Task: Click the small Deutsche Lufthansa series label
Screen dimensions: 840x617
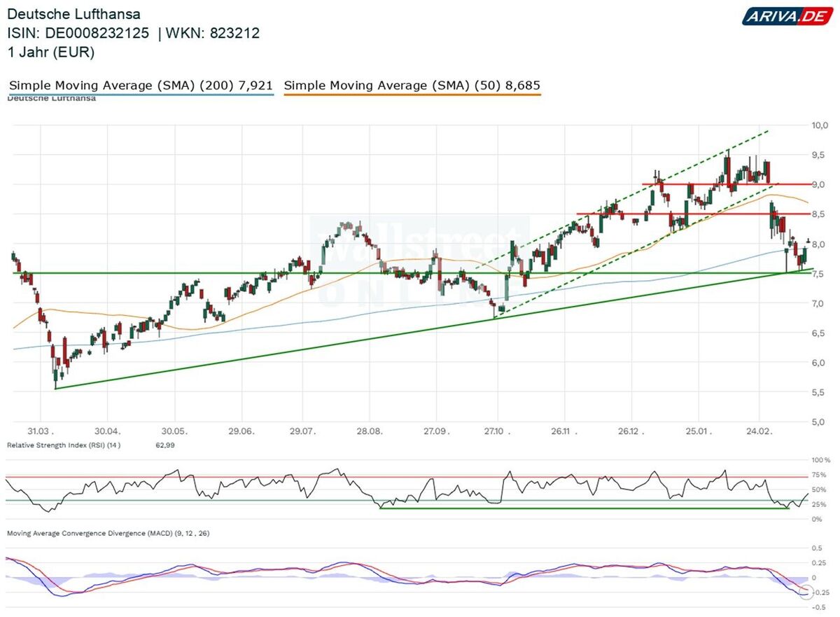Action: click(51, 99)
